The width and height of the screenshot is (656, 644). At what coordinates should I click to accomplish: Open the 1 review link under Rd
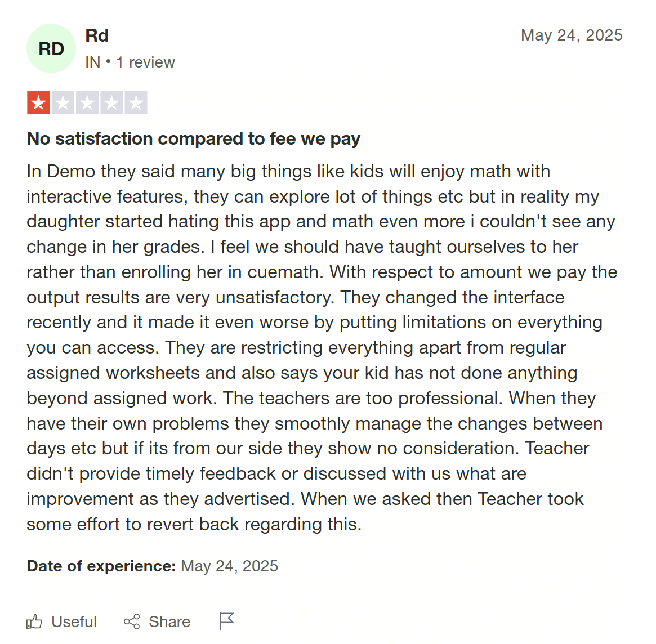point(146,62)
